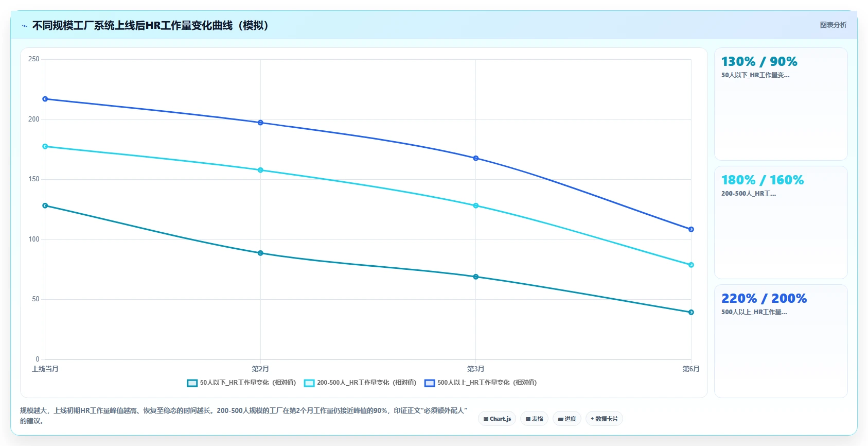Click the 200-500人 data point at 第3月
The height and width of the screenshot is (446, 868).
point(476,205)
